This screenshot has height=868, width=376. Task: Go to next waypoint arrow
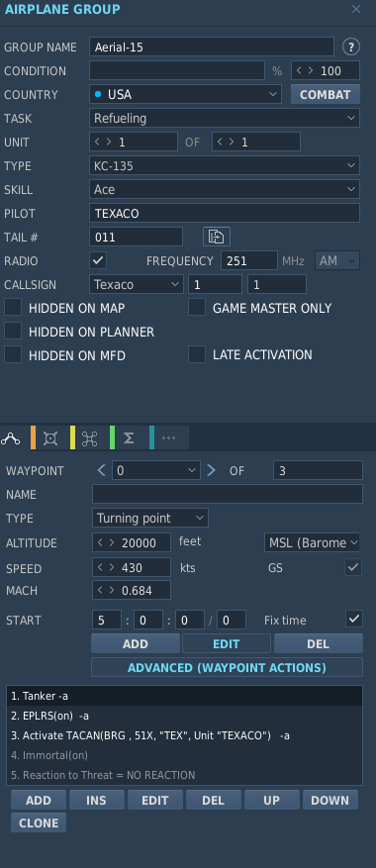[x=211, y=470]
